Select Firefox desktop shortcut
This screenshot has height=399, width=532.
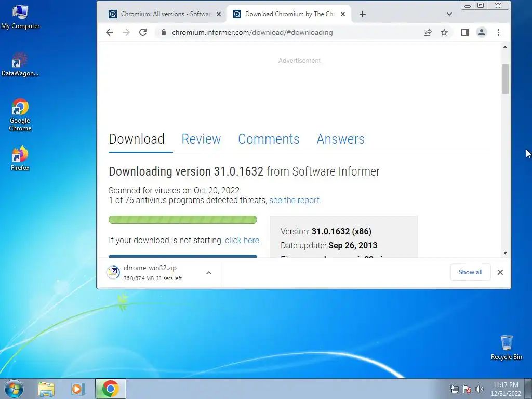[x=20, y=158]
